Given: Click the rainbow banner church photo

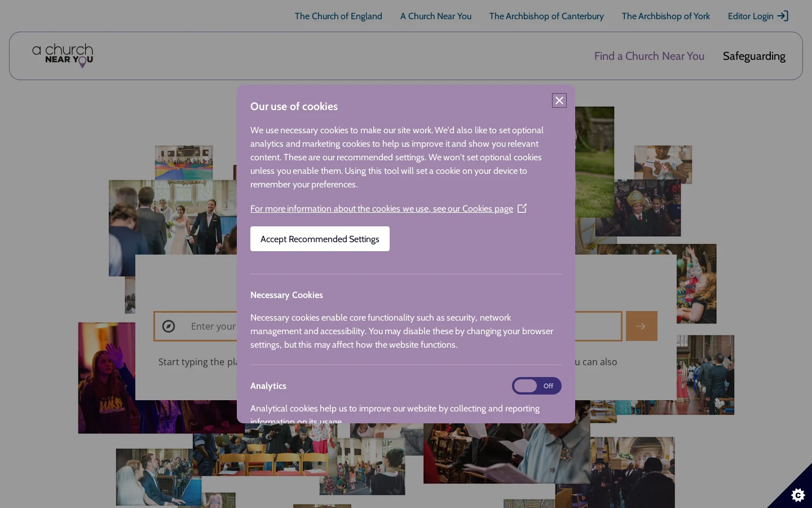Looking at the screenshot, I should tap(184, 163).
